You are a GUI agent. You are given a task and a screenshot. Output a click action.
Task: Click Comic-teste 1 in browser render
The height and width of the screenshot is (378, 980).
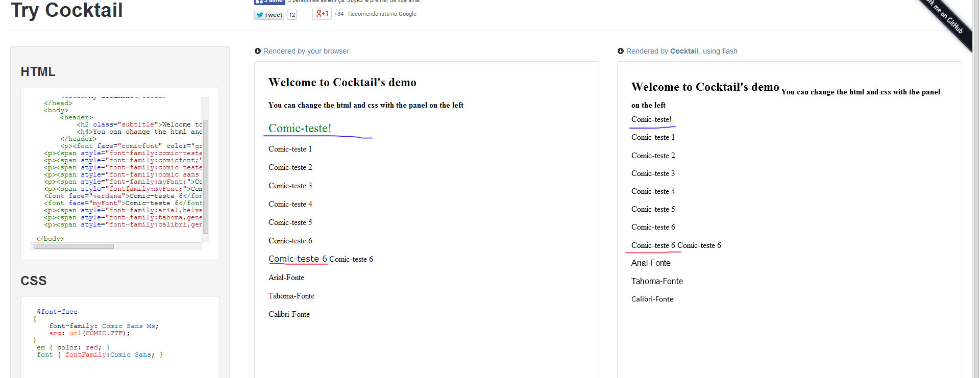tap(290, 149)
